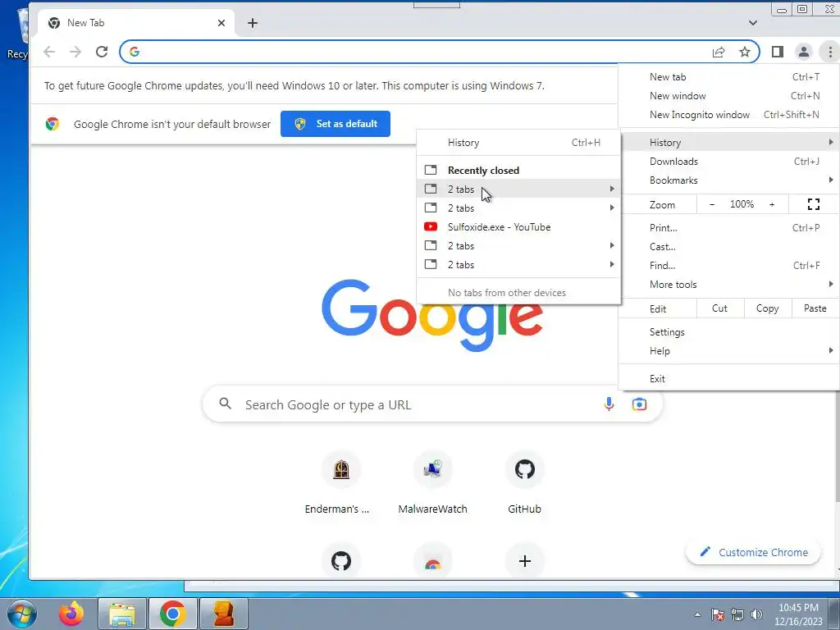The height and width of the screenshot is (630, 840).
Task: Click the Action Center flag tray icon
Action: pos(718,614)
